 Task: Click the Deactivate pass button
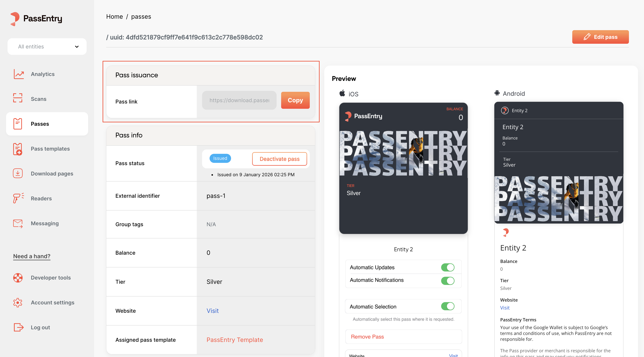[x=279, y=159]
